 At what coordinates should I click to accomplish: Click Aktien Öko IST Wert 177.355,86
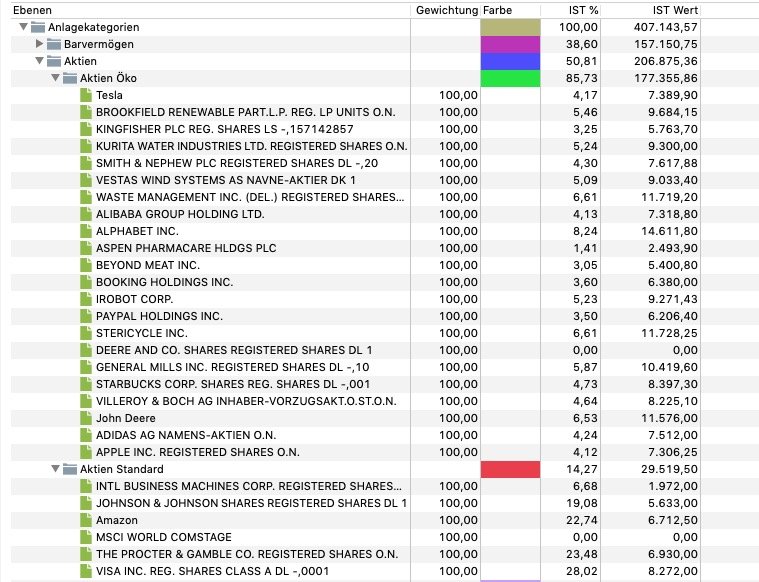click(x=666, y=78)
